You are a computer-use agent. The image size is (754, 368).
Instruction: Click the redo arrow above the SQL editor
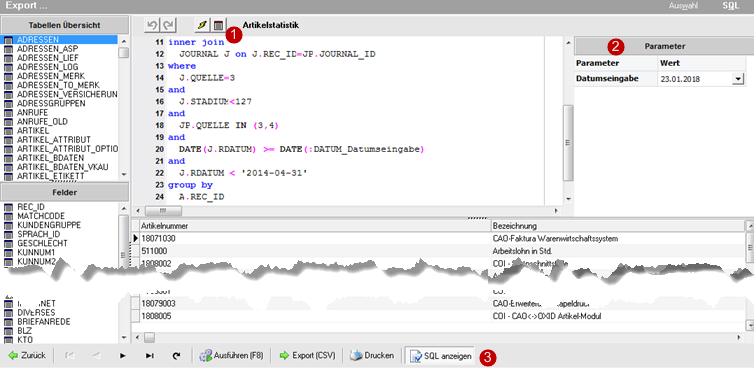click(x=168, y=25)
